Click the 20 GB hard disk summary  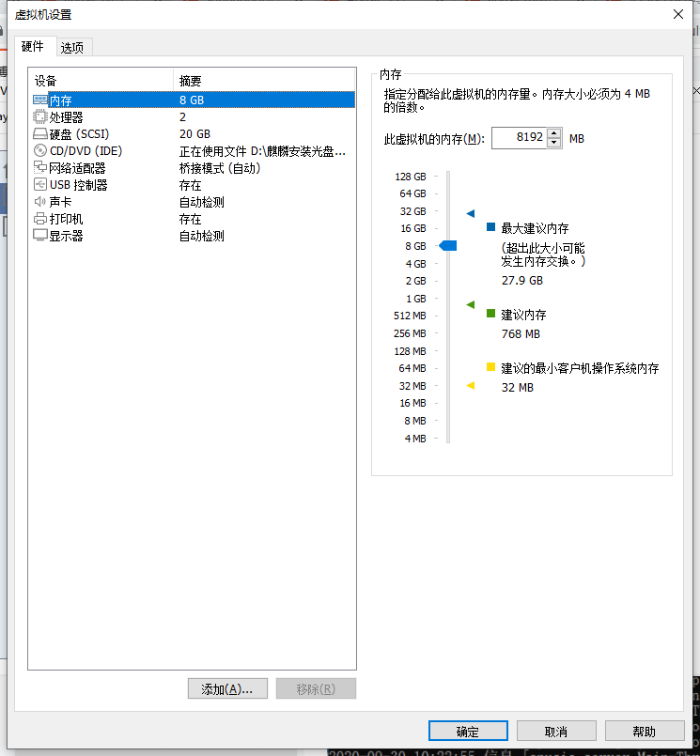pos(194,133)
